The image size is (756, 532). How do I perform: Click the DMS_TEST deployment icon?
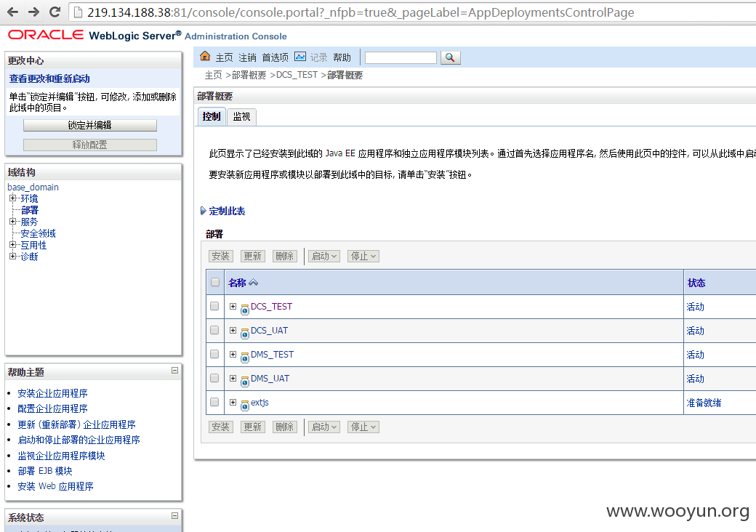244,357
